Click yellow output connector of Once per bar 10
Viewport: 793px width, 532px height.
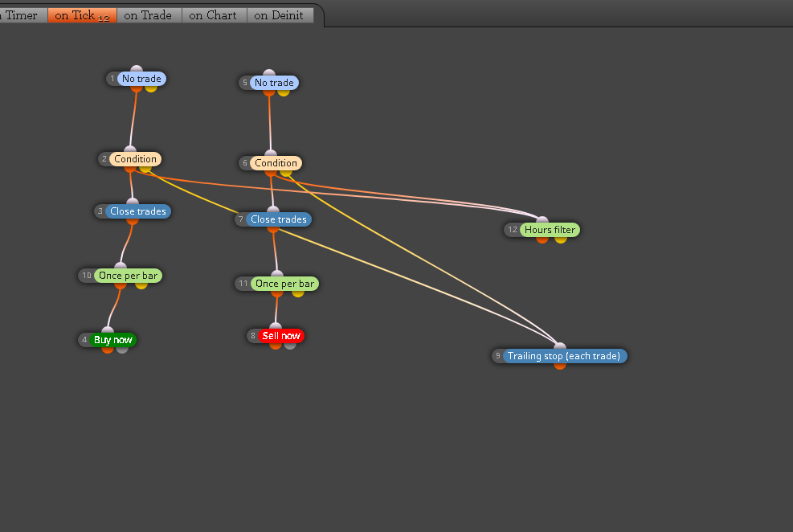[141, 285]
